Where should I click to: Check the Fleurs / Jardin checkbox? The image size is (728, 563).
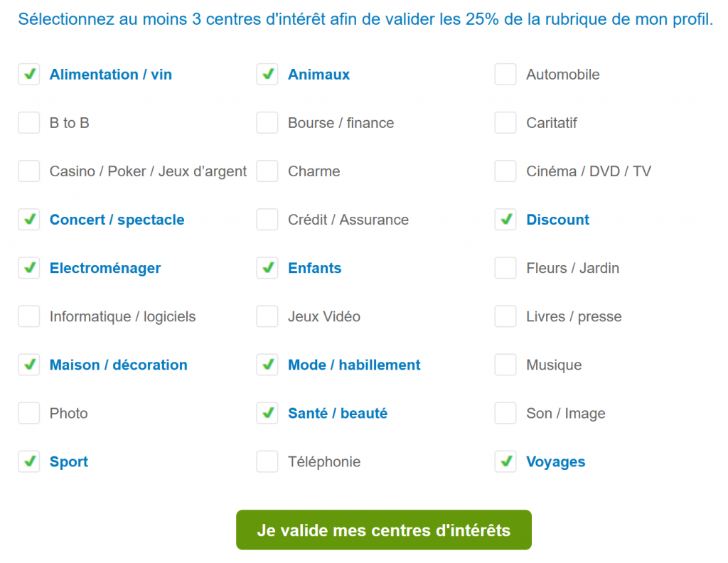pyautogui.click(x=505, y=268)
